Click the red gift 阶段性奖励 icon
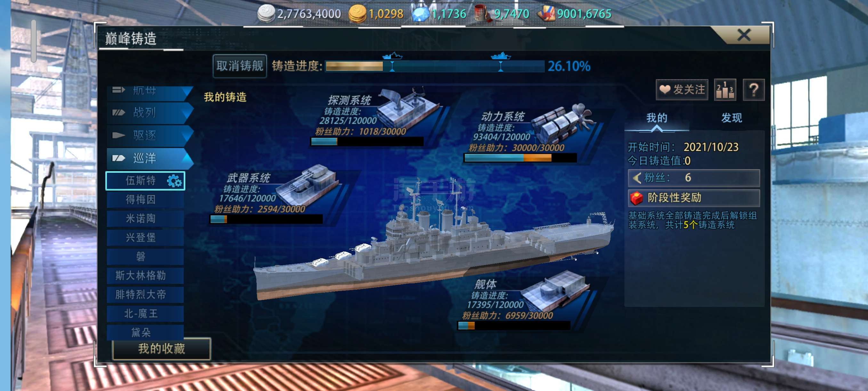The width and height of the screenshot is (868, 391). 636,198
